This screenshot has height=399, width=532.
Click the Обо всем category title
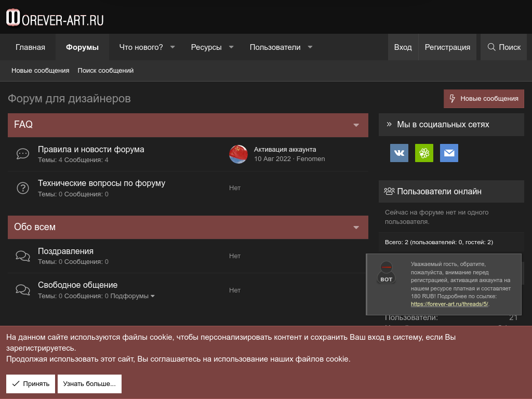tap(35, 227)
